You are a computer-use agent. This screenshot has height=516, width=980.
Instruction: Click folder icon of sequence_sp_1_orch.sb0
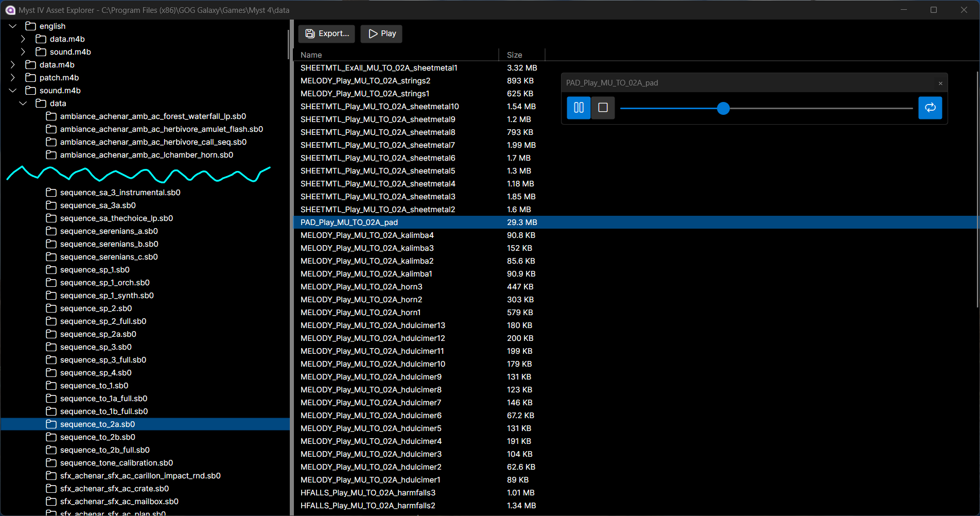pyautogui.click(x=51, y=282)
